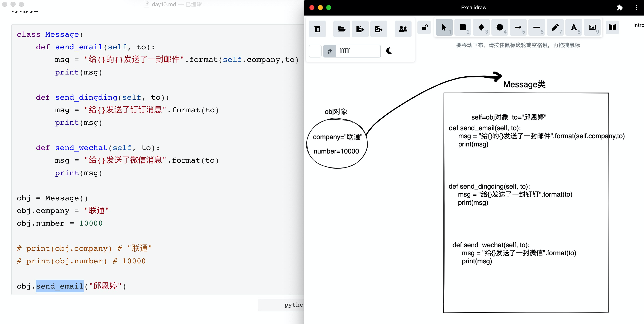
Task: Toggle dark mode moon icon
Action: tap(389, 51)
